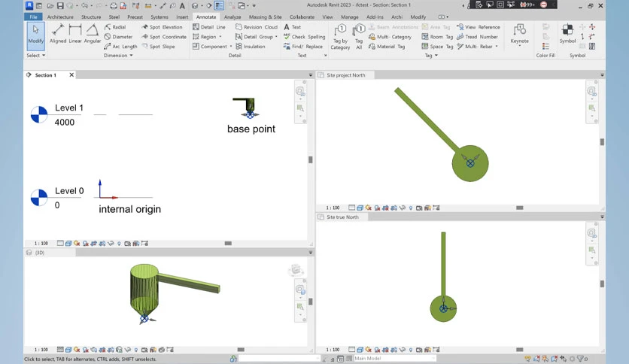Choose Radial dimension

coord(114,27)
